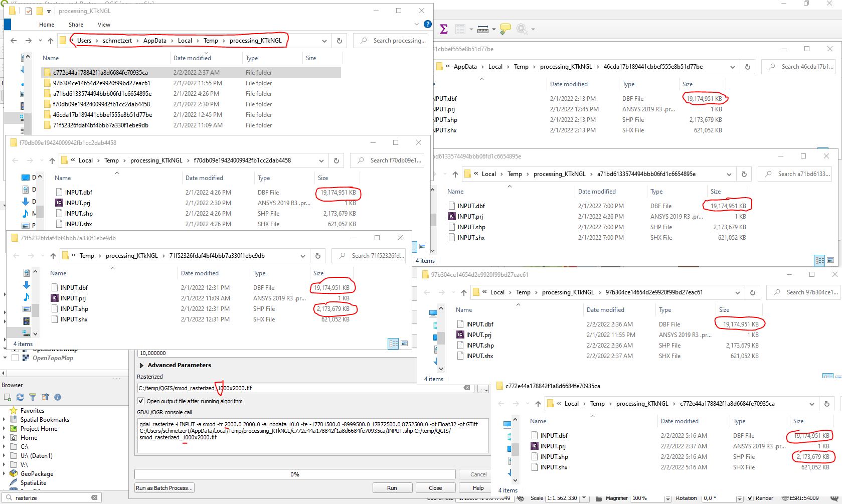The height and width of the screenshot is (504, 842).
Task: Switch to the View tab in File Explorer
Action: 104,24
